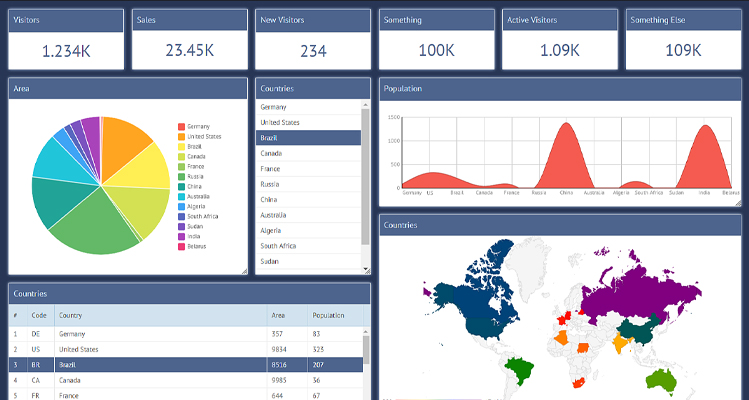Select Germany in the Countries list
This screenshot has height=400, width=749.
(308, 107)
